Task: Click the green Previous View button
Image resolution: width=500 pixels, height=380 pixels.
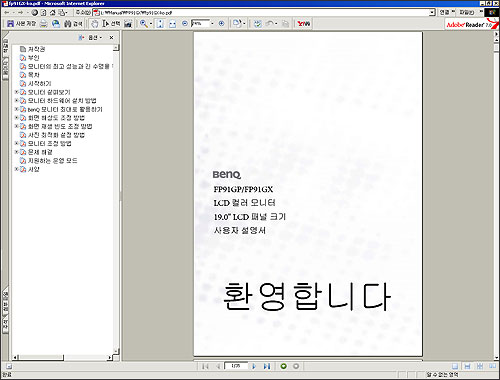Action: click(x=283, y=366)
